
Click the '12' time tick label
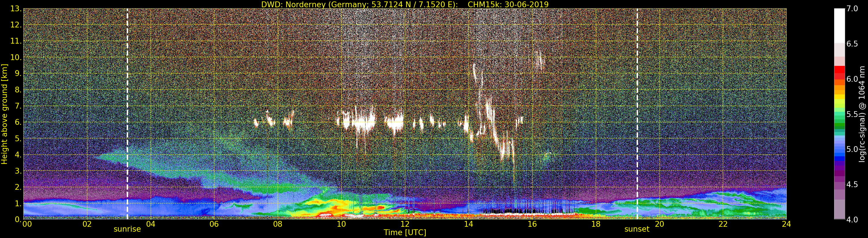pyautogui.click(x=405, y=224)
